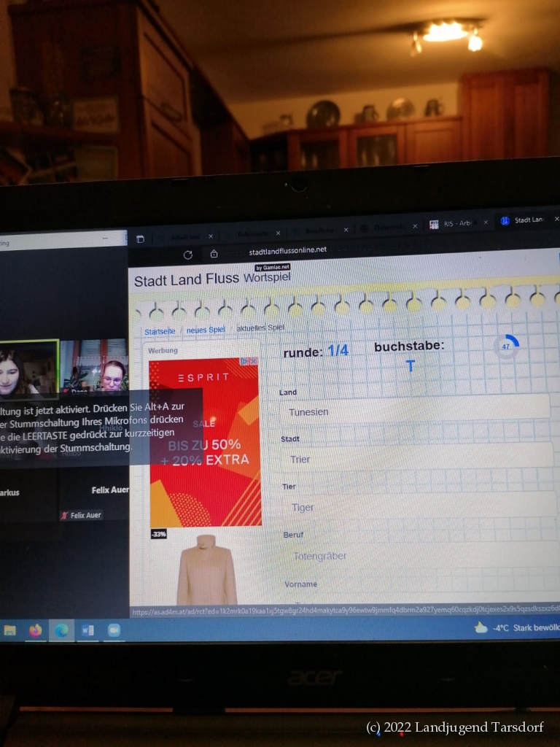The image size is (560, 747).
Task: Click the Edge taskbar icon
Action: [x=61, y=631]
